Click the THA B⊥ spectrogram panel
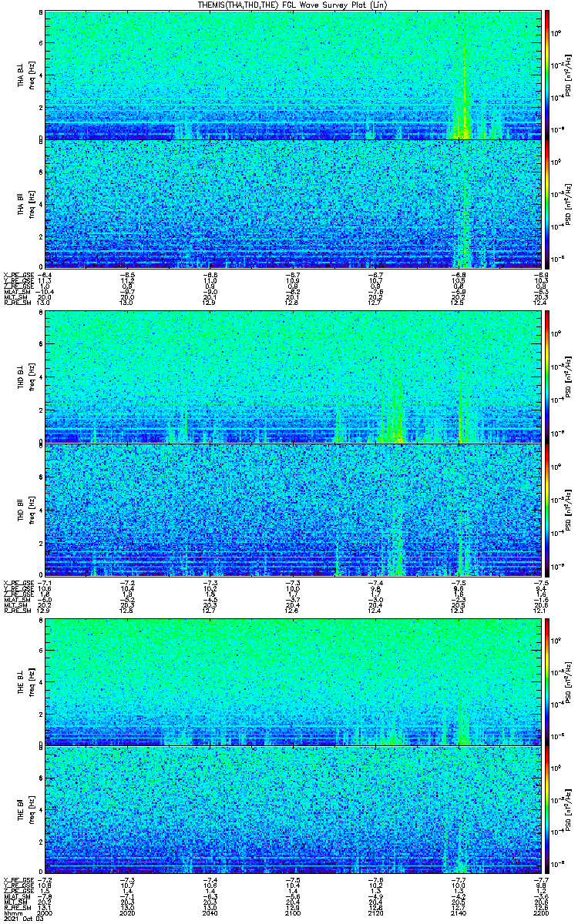The image size is (578, 924). [293, 75]
